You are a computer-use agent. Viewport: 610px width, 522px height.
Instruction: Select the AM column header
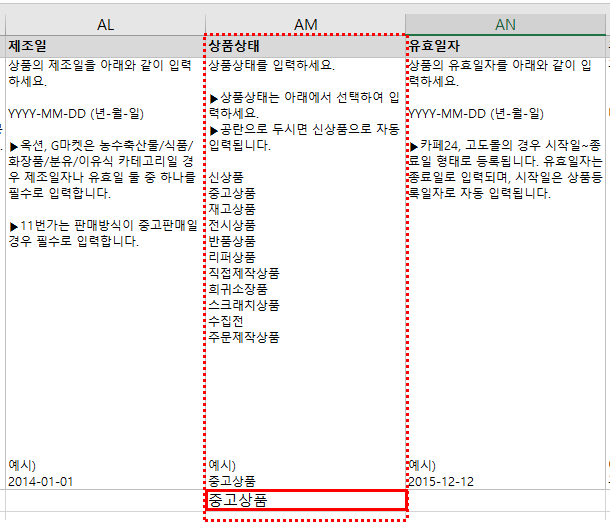click(x=305, y=24)
